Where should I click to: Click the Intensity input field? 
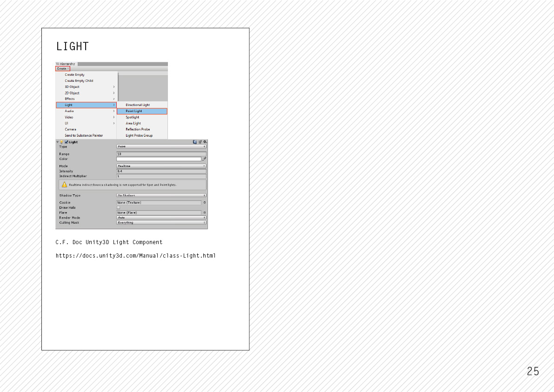[161, 171]
